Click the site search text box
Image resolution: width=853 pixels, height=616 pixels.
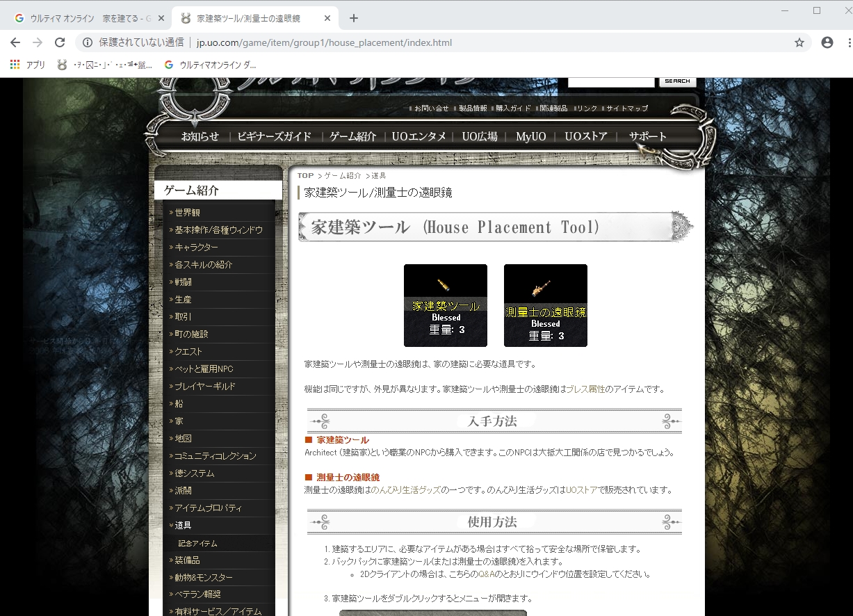[611, 81]
